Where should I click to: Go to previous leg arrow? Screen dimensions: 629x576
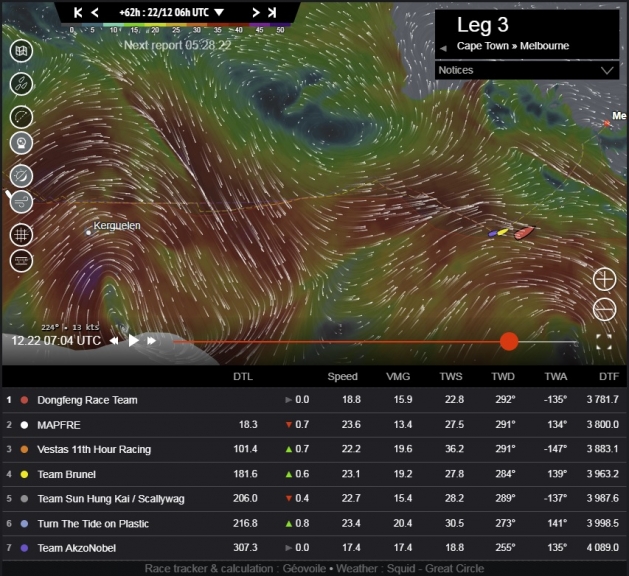pos(443,48)
